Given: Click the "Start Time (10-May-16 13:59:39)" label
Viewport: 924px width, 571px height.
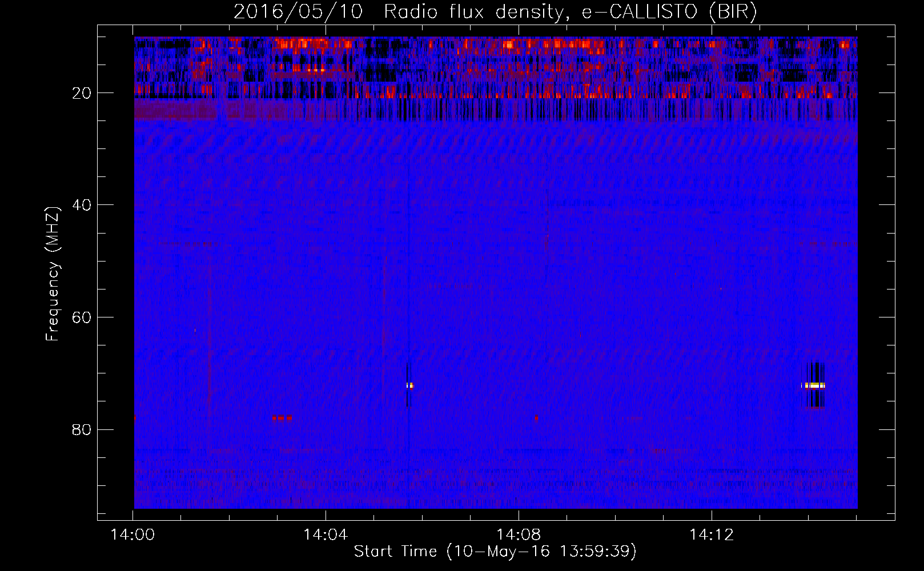Looking at the screenshot, I should pyautogui.click(x=495, y=551).
